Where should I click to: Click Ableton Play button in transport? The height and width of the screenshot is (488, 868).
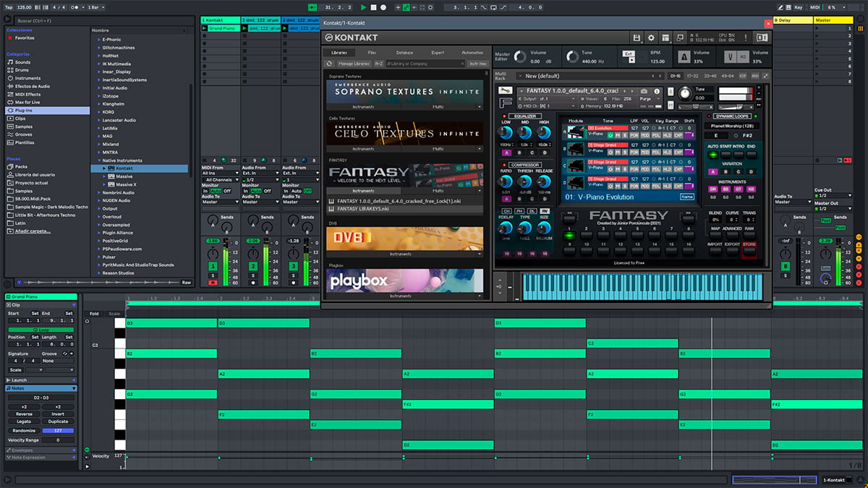(364, 7)
